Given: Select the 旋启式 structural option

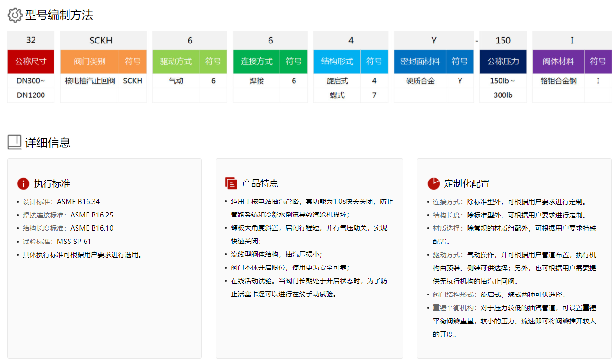Looking at the screenshot, I should click(337, 80).
